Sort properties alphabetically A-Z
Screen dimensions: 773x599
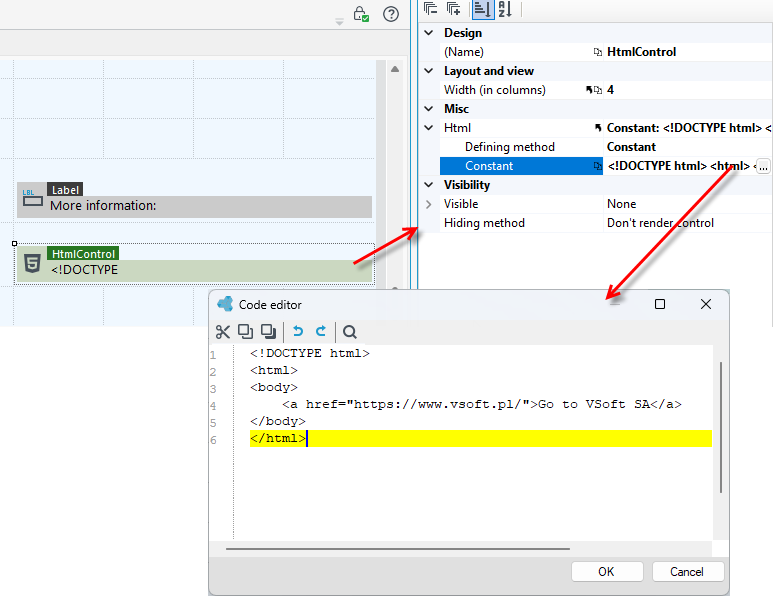pos(505,9)
